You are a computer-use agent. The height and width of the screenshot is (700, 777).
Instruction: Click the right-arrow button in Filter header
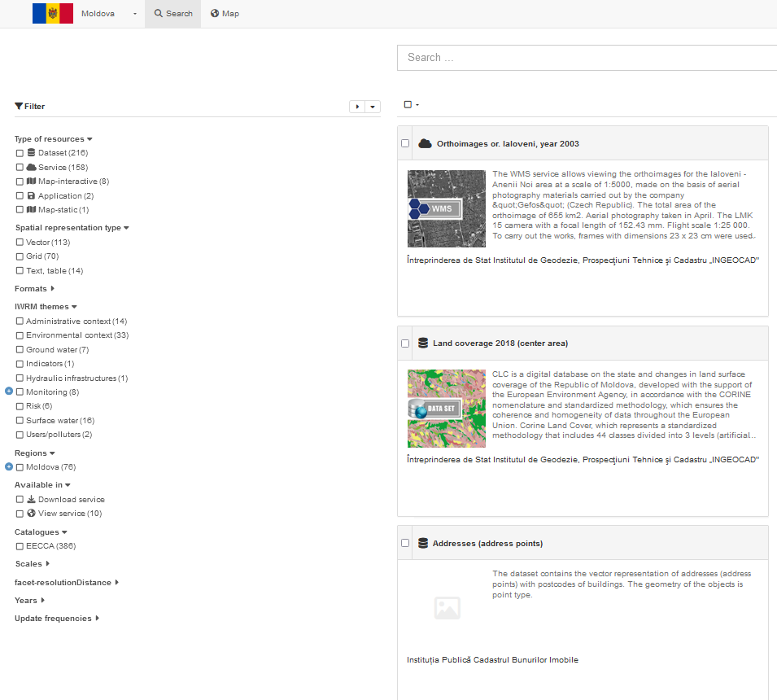click(357, 107)
